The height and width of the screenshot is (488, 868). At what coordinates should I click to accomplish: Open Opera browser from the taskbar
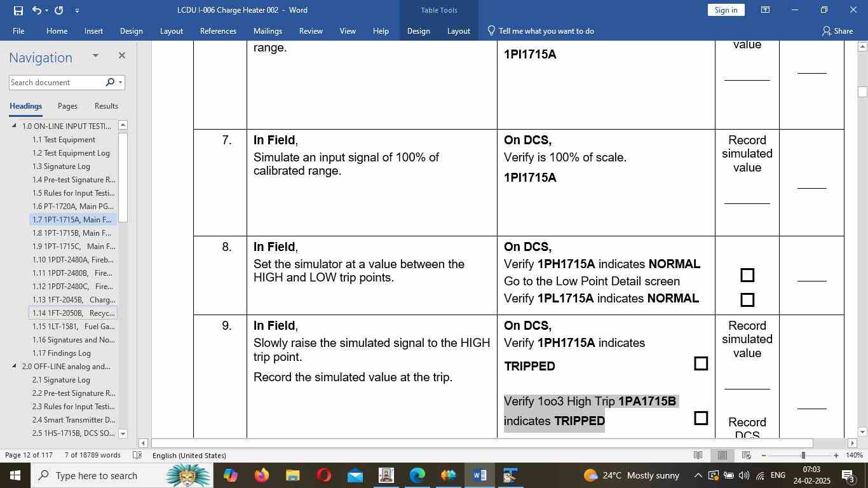tap(323, 475)
